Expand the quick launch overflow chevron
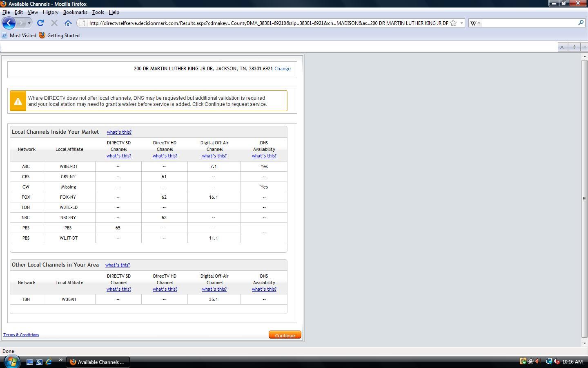The width and height of the screenshot is (588, 368). pyautogui.click(x=60, y=360)
